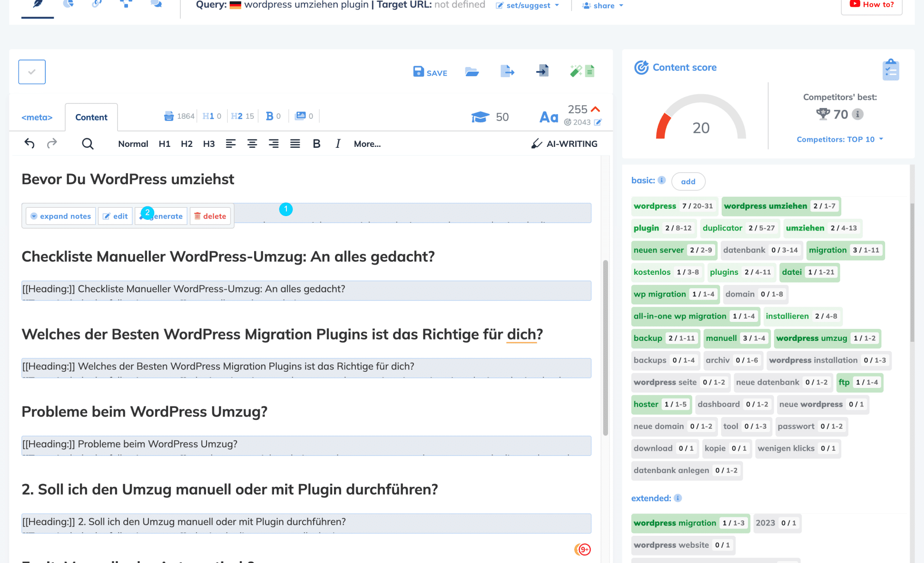Switch to the <meta> tab
924x563 pixels.
[37, 117]
